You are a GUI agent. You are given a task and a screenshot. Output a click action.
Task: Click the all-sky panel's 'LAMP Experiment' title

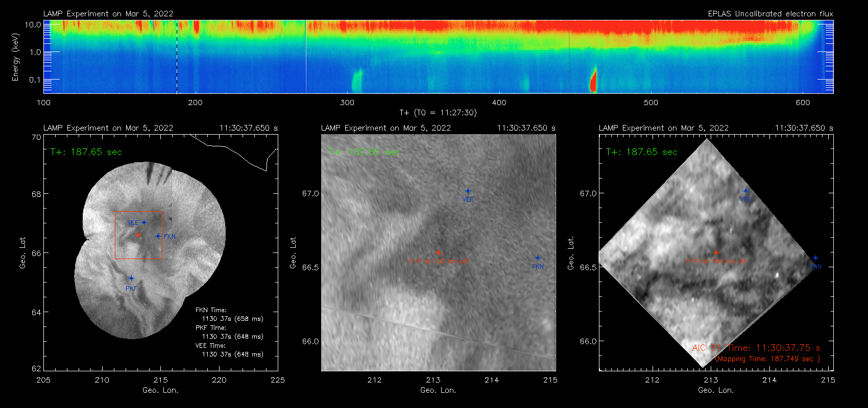108,128
